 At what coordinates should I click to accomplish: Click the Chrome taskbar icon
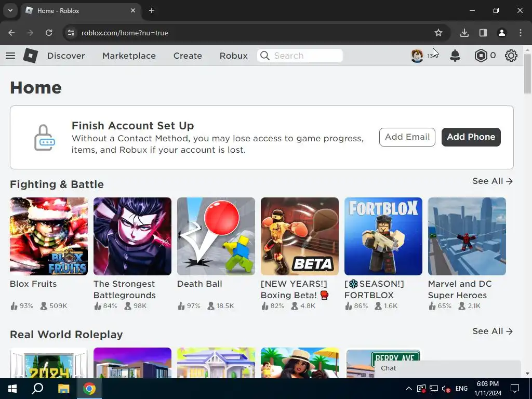point(89,389)
